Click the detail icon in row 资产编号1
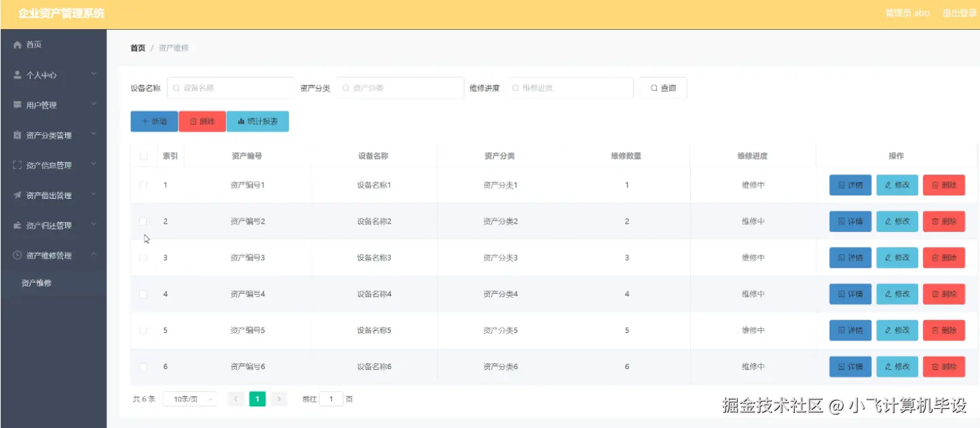This screenshot has height=428, width=980. (x=842, y=185)
